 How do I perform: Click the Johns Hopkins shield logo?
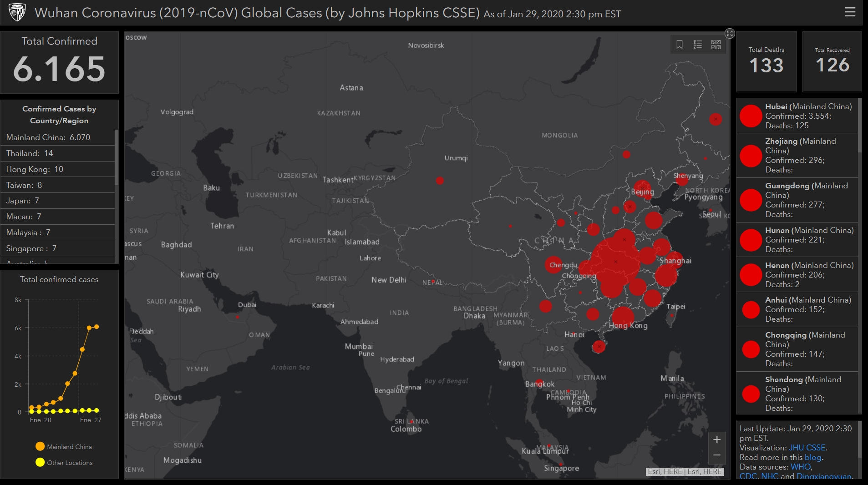pyautogui.click(x=17, y=12)
